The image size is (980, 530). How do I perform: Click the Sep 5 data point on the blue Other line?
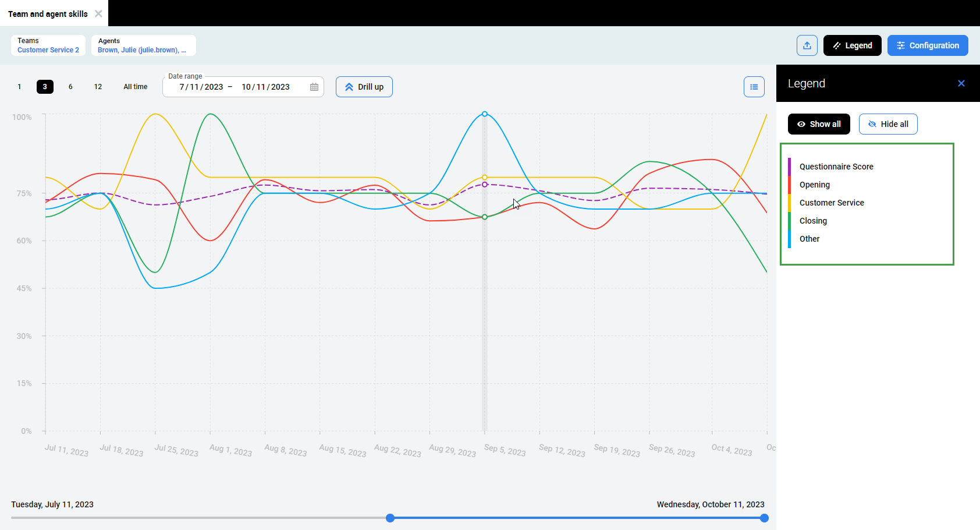(485, 114)
